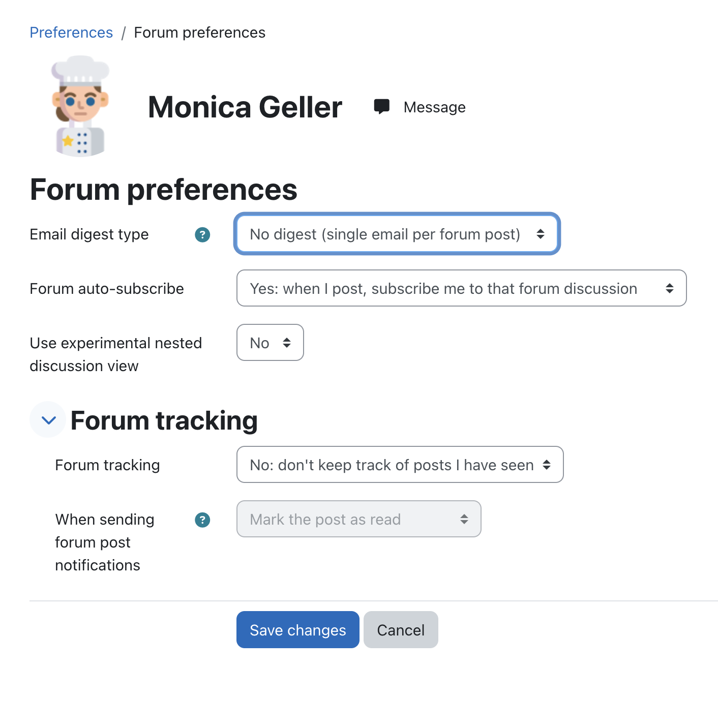This screenshot has height=728, width=718.
Task: Open the Forum auto-subscribe dropdown
Action: tap(462, 288)
